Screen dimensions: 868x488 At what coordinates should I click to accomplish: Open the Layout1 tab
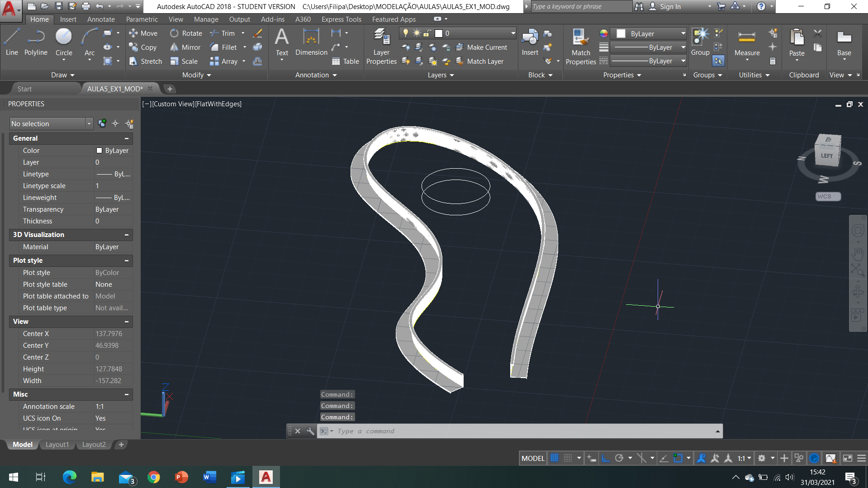(57, 445)
